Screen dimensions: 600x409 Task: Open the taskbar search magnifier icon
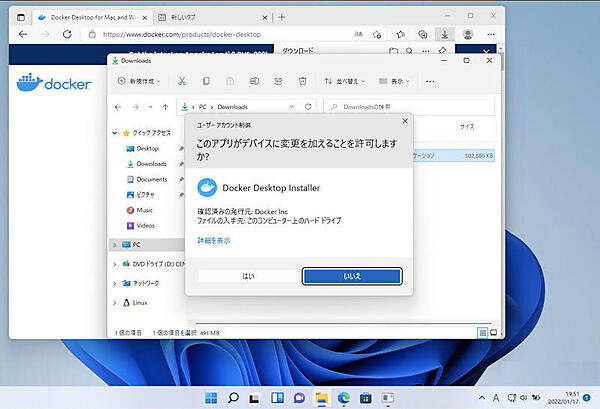click(233, 397)
